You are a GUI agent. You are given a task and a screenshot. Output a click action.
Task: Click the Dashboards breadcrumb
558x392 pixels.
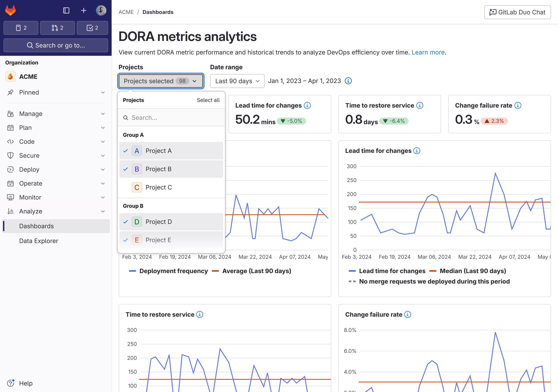(x=158, y=12)
